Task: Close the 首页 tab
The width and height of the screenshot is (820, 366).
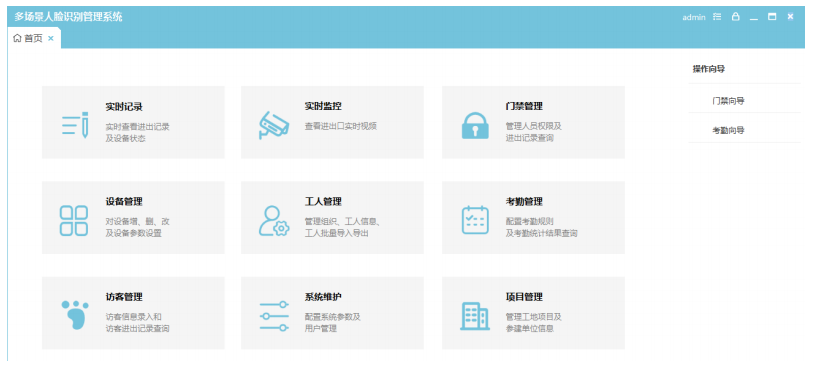Action: 51,38
